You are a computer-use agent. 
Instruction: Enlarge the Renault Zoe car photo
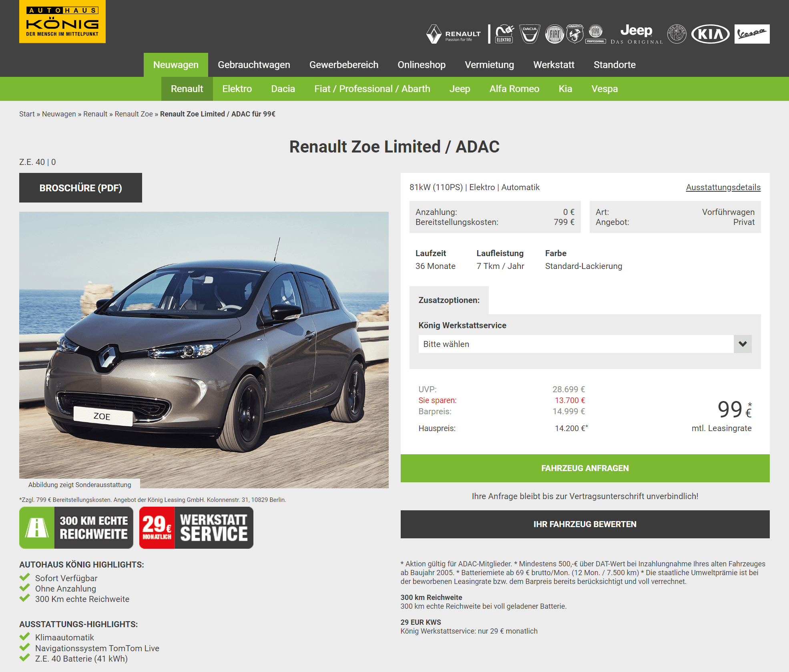(204, 350)
